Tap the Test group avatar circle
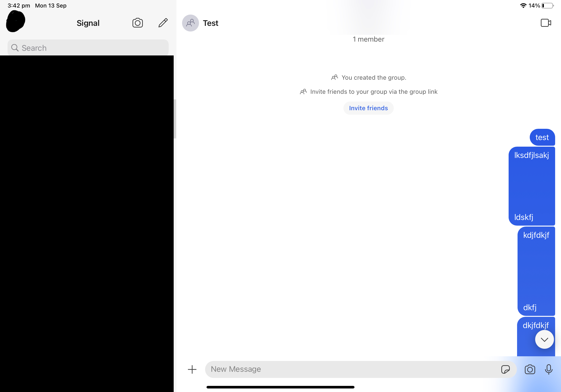 pyautogui.click(x=190, y=23)
